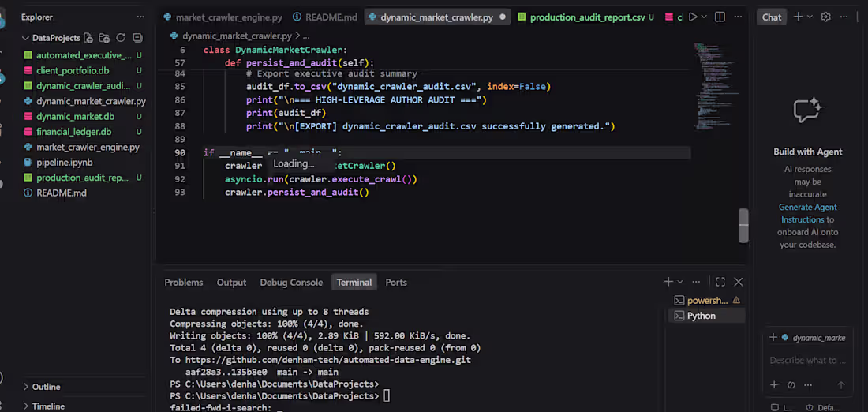Image resolution: width=868 pixels, height=412 pixels.
Task: Open terminal panel more actions ellipsis
Action: click(x=697, y=282)
